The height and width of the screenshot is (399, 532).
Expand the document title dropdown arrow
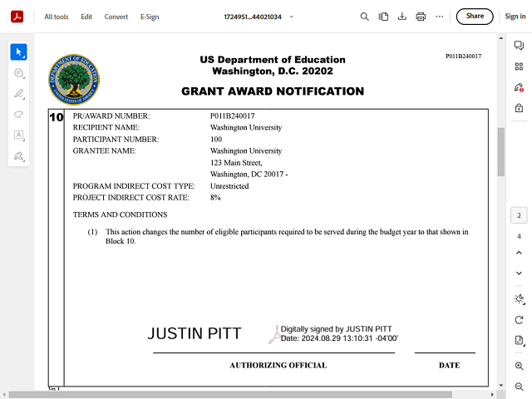pos(291,17)
